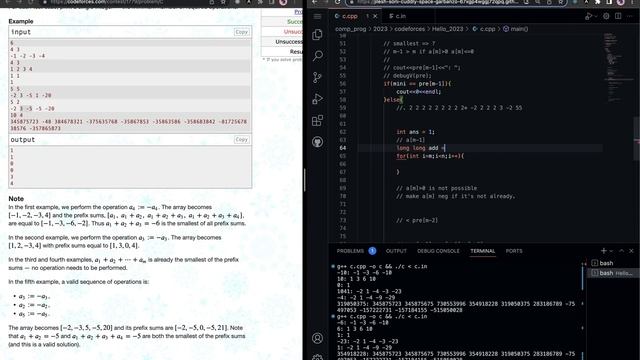Click codeforces in the breadcrumb
This screenshot has height=360, width=640.
(410, 29)
